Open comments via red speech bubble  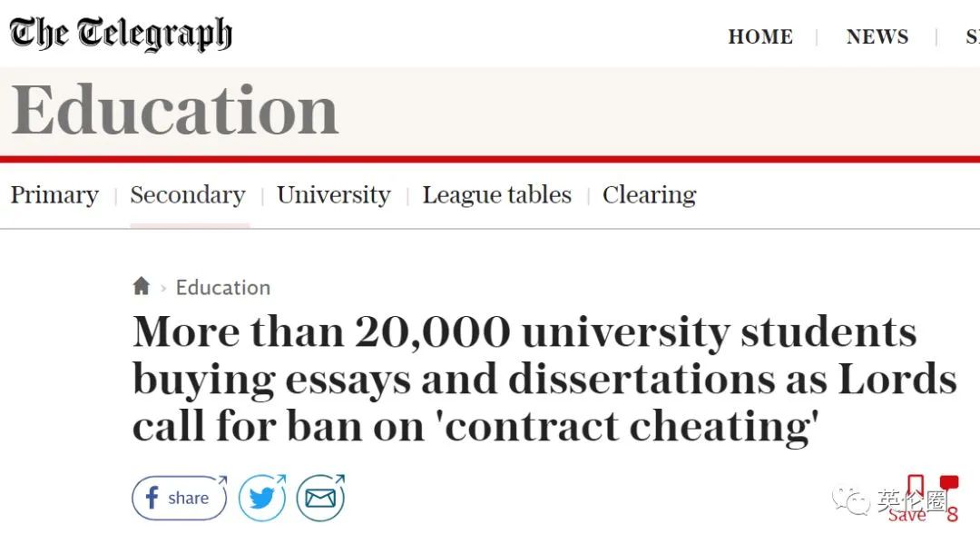click(949, 483)
